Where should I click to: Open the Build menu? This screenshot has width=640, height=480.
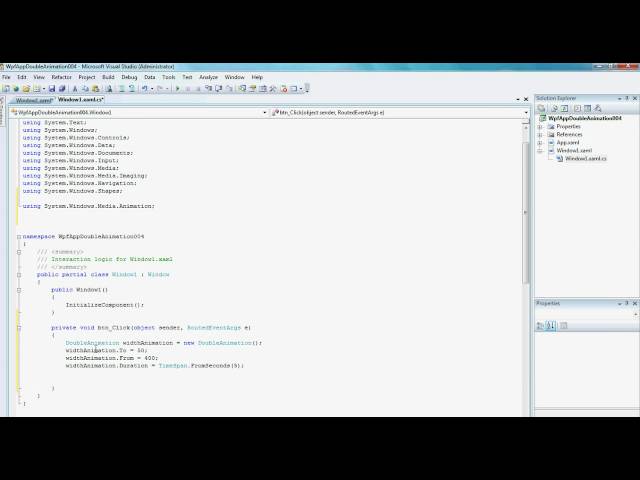click(108, 77)
